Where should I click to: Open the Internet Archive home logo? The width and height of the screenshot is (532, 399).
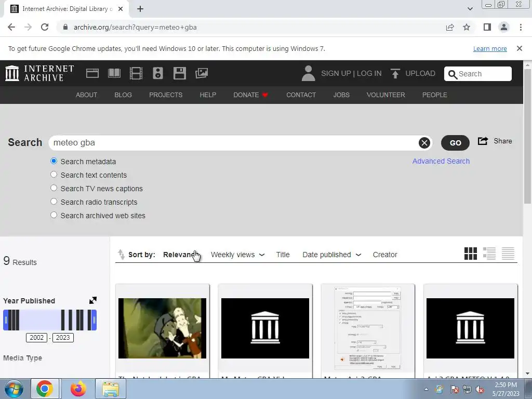tap(39, 73)
